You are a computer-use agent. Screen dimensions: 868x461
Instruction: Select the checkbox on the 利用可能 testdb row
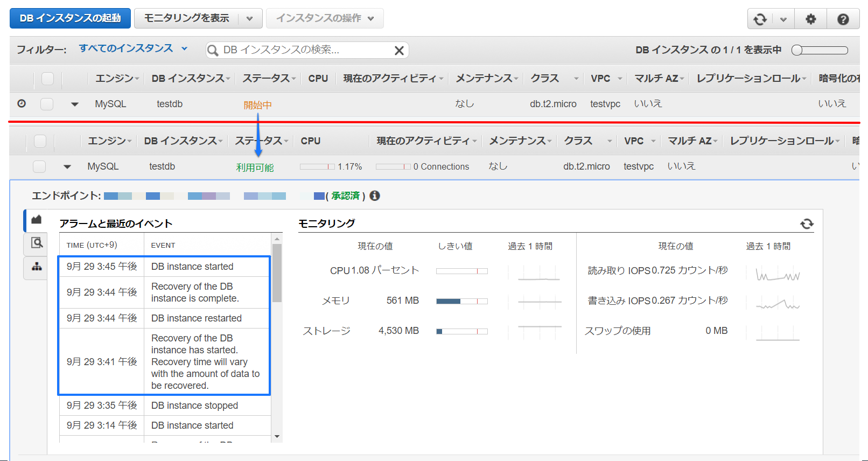(x=39, y=167)
